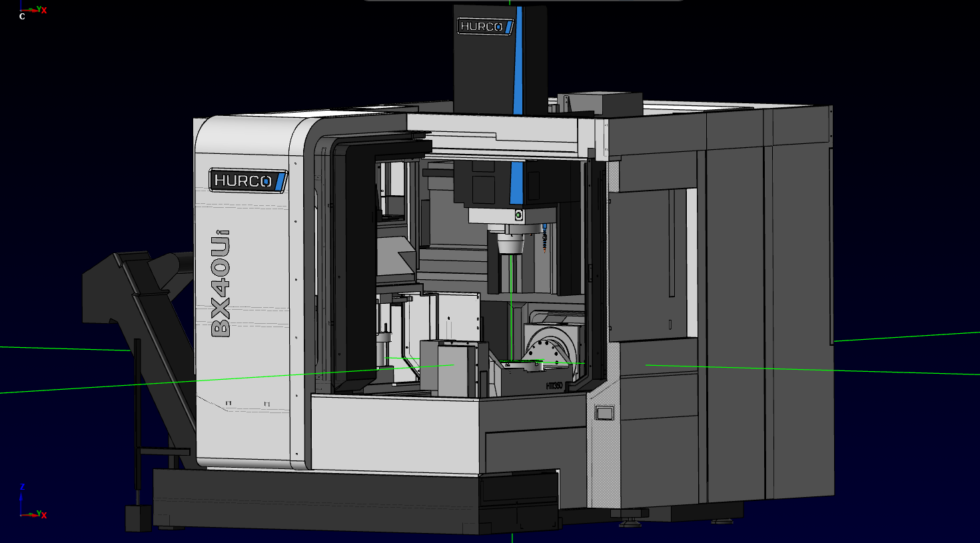Click the small rectangular panel on the right front pillar
Screen dimensions: 980x543
click(604, 413)
